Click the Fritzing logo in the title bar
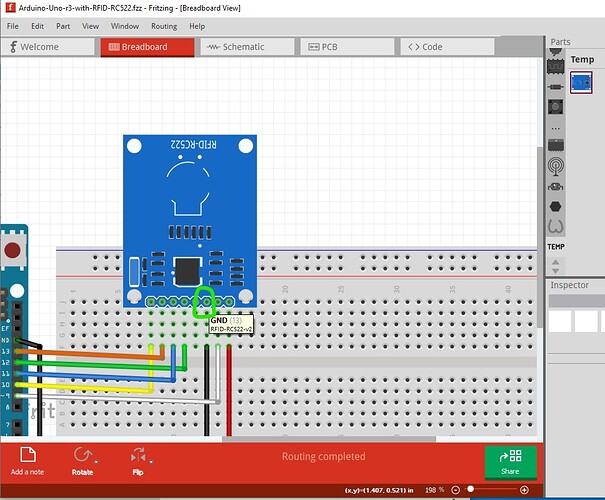605x500 pixels. 10,7
